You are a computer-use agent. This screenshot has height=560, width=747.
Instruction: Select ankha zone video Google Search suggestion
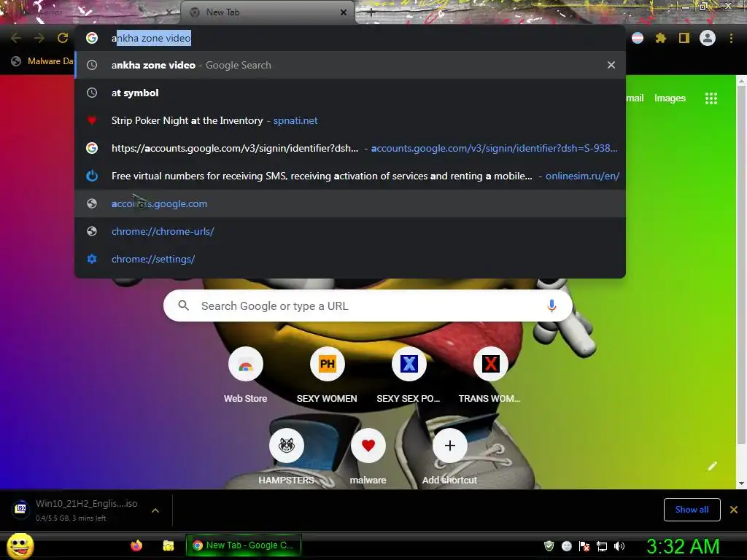[350, 65]
